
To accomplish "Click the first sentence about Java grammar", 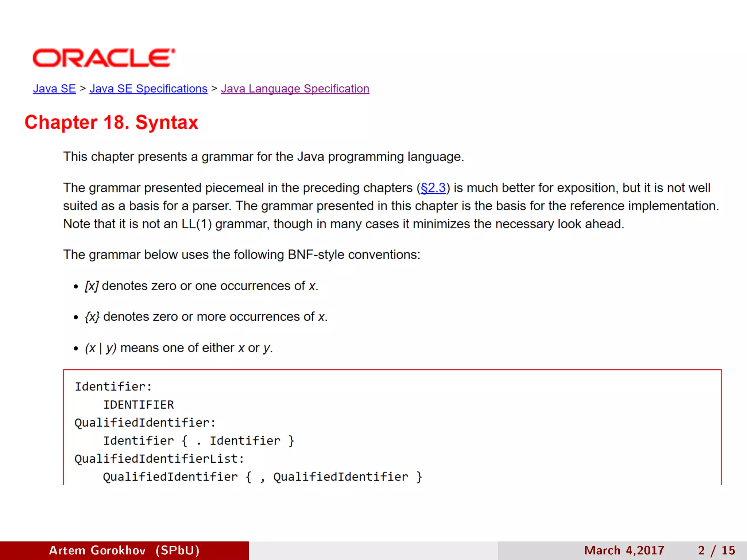I will click(263, 157).
